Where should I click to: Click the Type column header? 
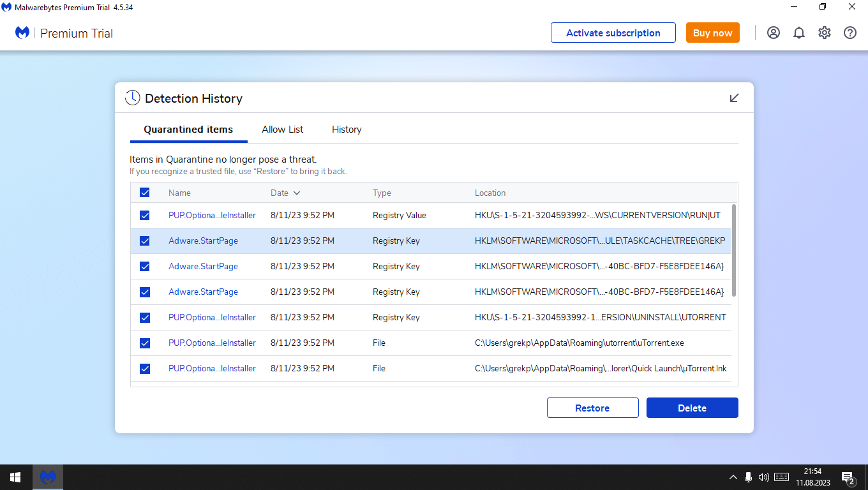click(x=382, y=193)
